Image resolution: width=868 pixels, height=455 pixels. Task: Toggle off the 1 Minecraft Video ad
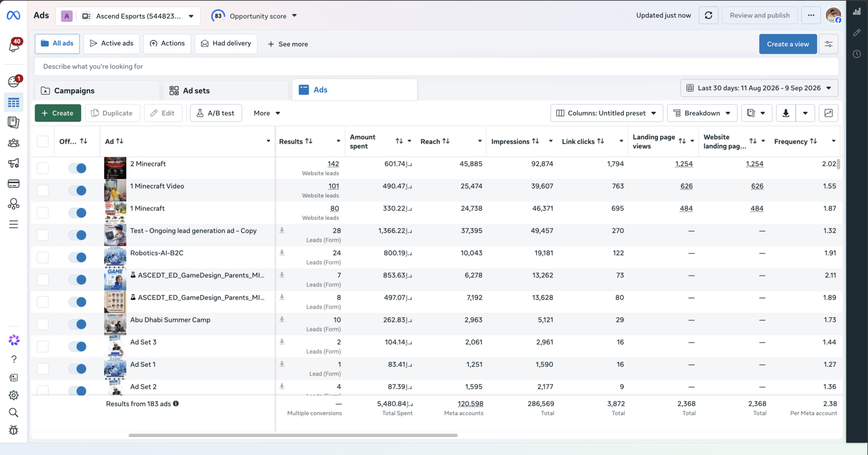click(x=78, y=190)
